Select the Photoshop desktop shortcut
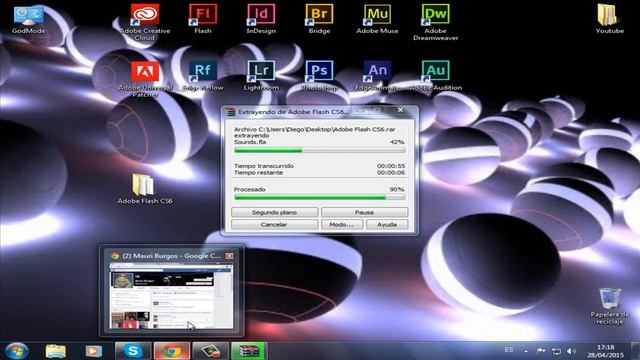 (x=319, y=76)
